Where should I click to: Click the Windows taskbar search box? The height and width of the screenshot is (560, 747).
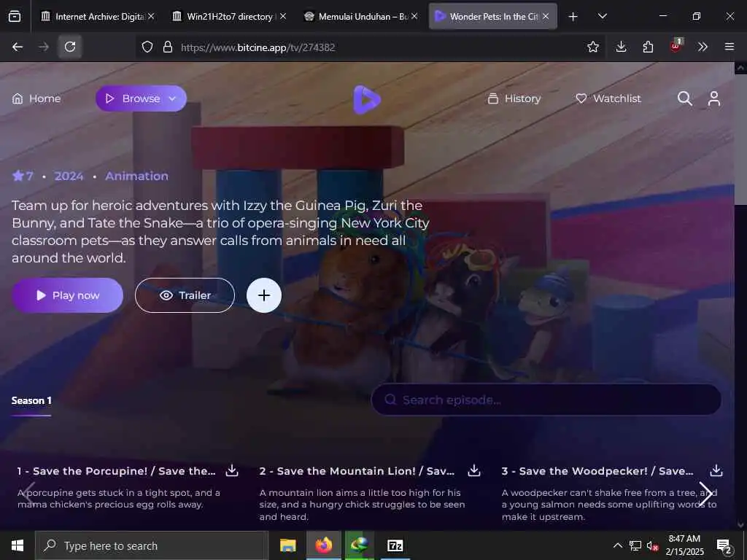(152, 545)
